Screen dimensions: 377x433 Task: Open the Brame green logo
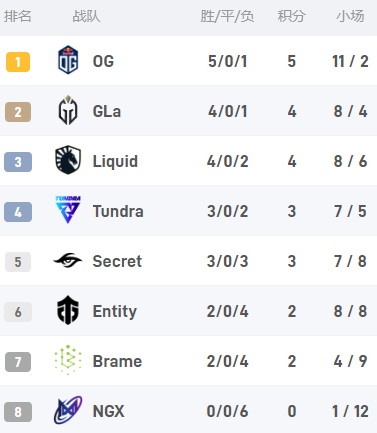click(x=68, y=360)
